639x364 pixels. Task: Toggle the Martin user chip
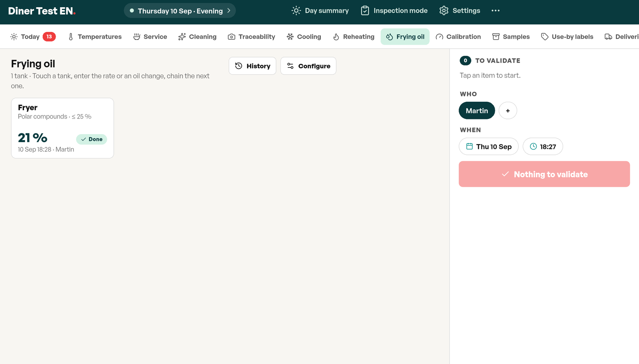point(477,111)
